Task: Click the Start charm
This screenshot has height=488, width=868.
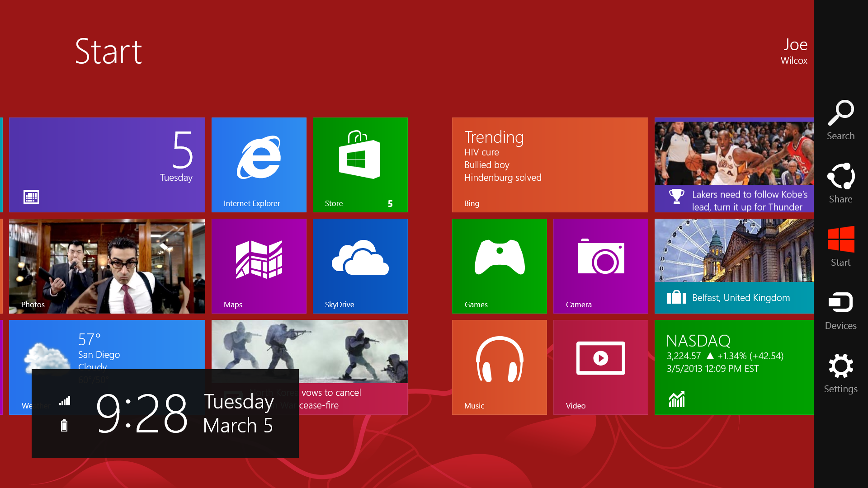Action: click(x=840, y=245)
